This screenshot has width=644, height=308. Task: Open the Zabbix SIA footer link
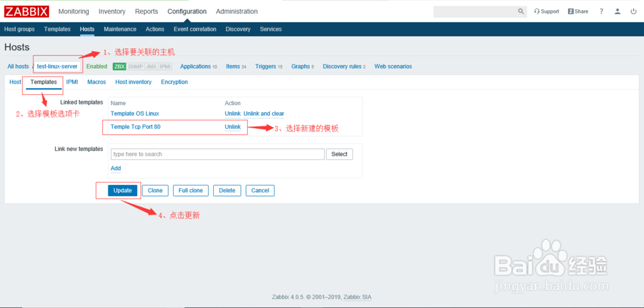pos(357,297)
